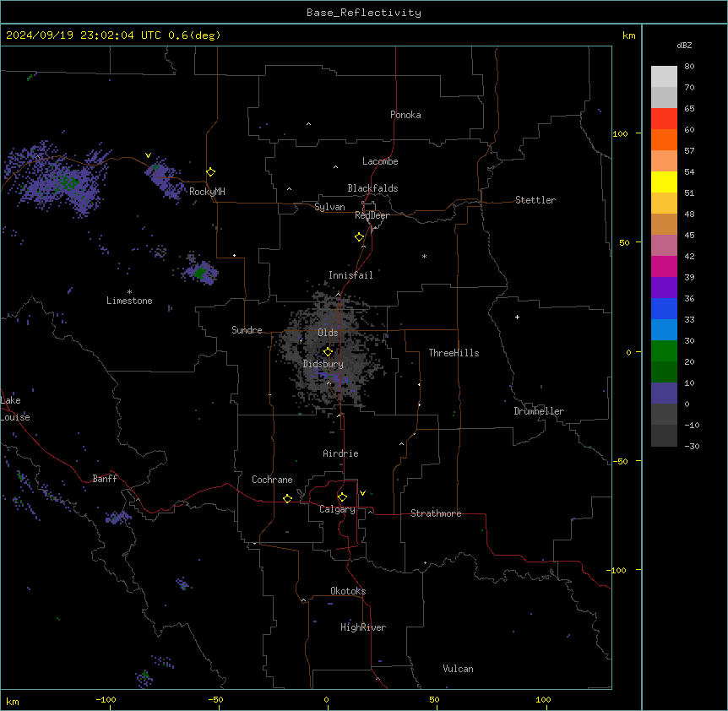Click the RockyMH town label
Viewport: 728px width, 711px height.
tap(207, 192)
